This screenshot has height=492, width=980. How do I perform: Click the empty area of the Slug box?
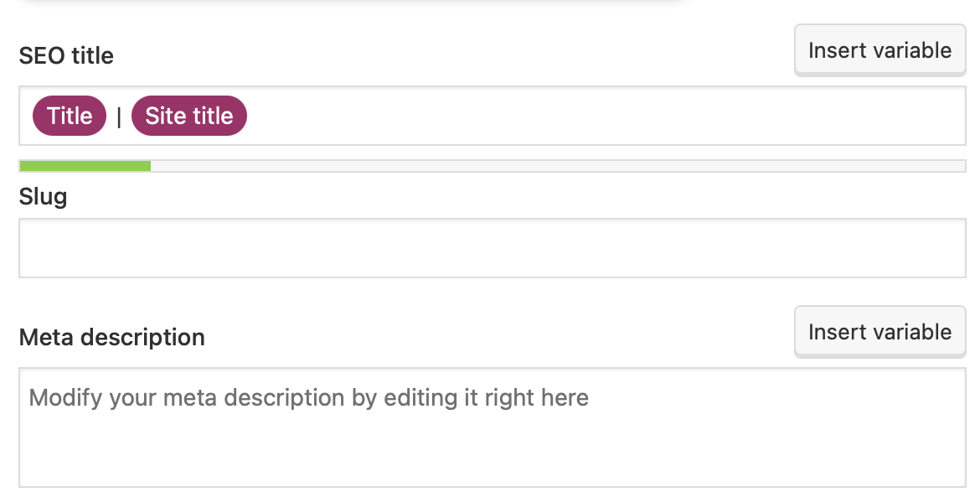coord(490,247)
